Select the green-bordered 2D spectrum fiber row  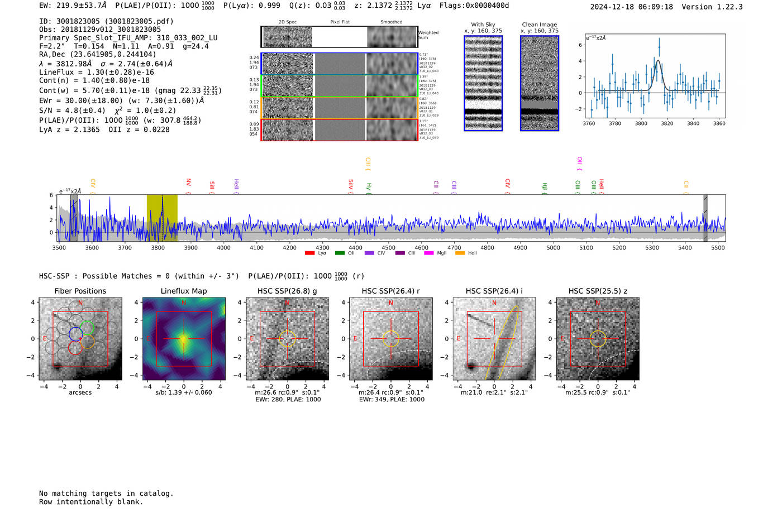click(x=339, y=86)
